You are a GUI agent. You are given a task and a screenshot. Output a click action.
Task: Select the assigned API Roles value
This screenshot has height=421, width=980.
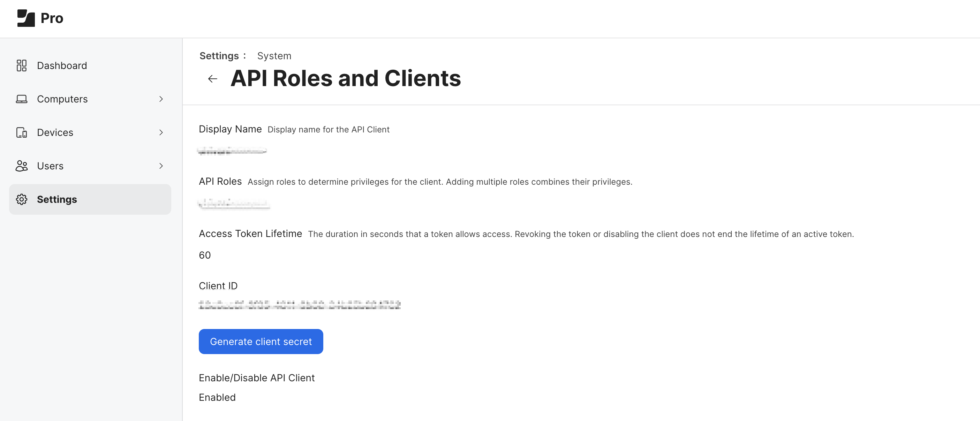pyautogui.click(x=234, y=205)
